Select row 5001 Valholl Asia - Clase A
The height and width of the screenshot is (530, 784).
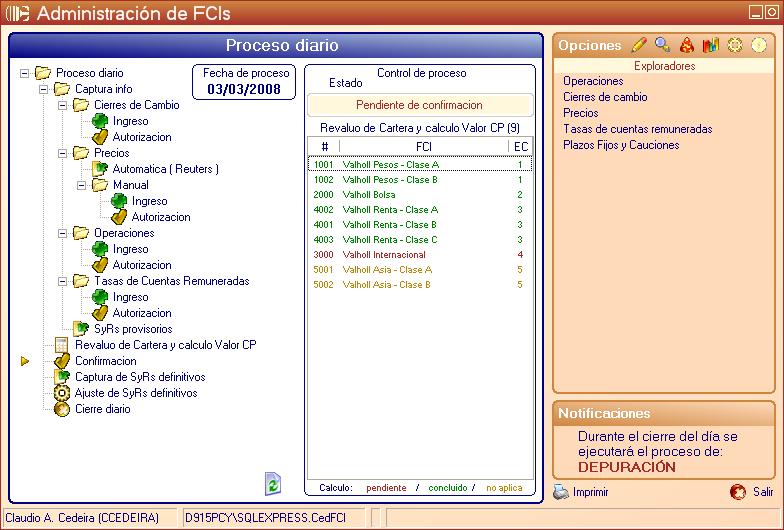tap(420, 270)
